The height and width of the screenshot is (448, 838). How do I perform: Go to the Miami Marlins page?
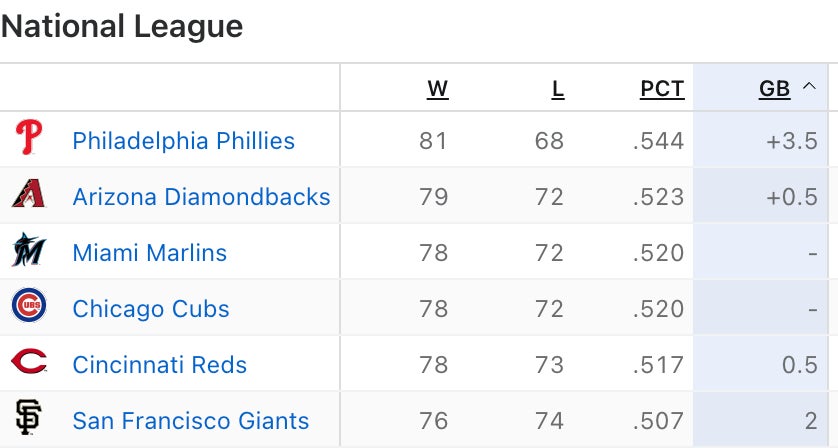[149, 253]
